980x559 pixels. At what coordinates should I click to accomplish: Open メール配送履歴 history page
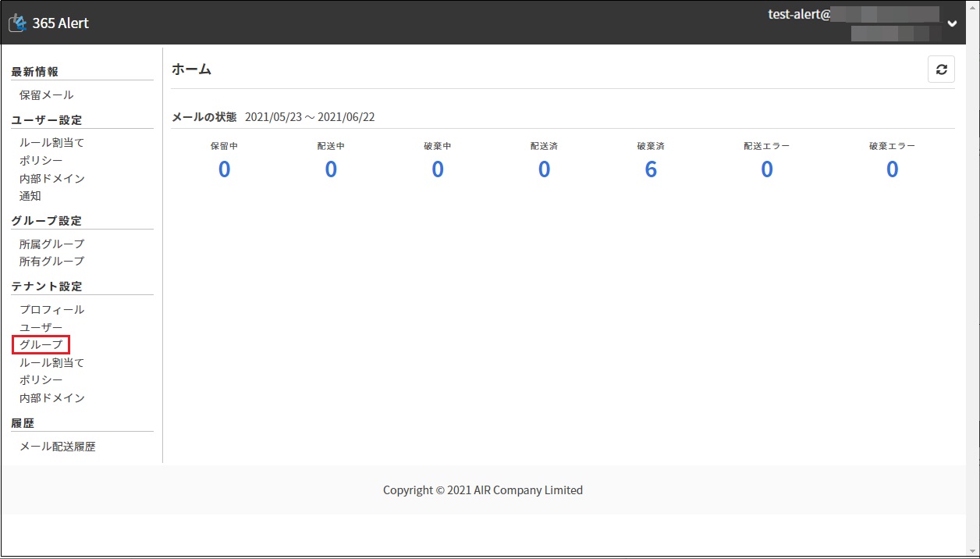coord(57,447)
